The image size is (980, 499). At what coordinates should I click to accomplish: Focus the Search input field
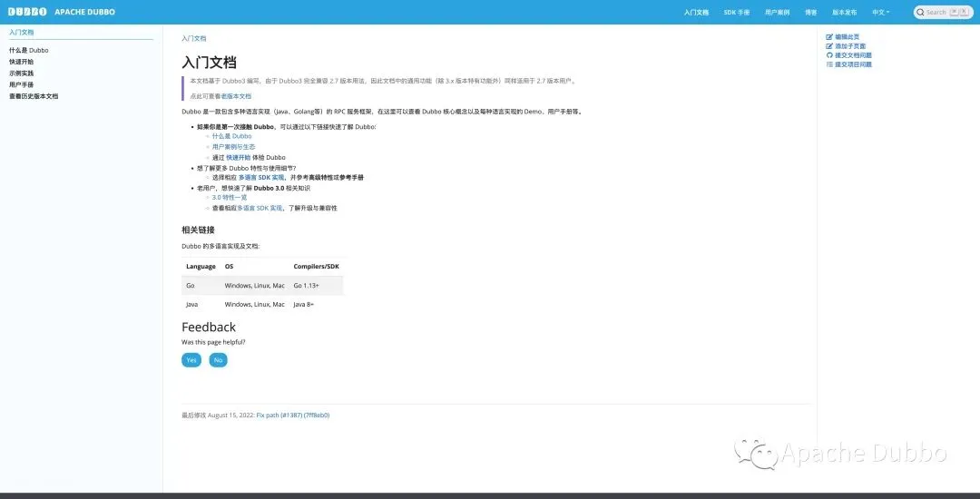click(943, 13)
